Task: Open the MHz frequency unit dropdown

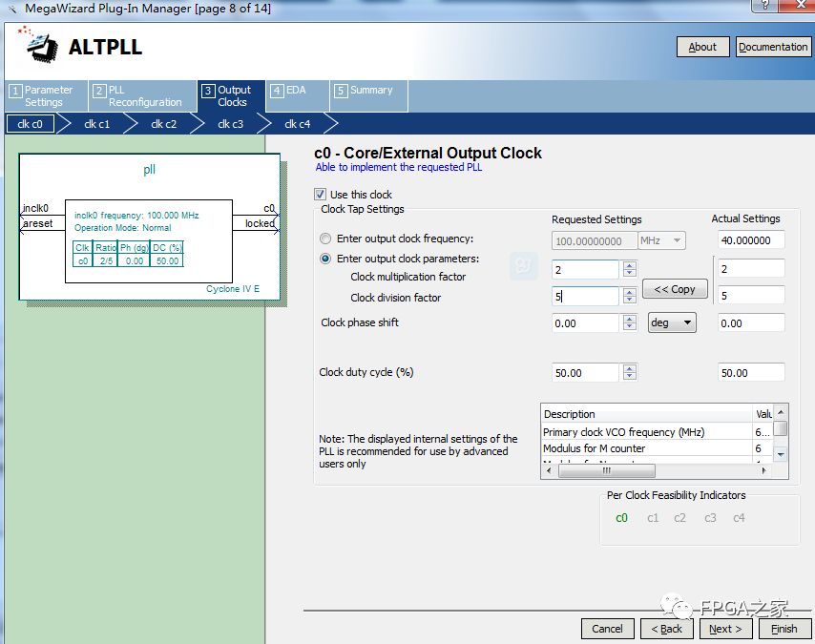Action: pyautogui.click(x=661, y=241)
